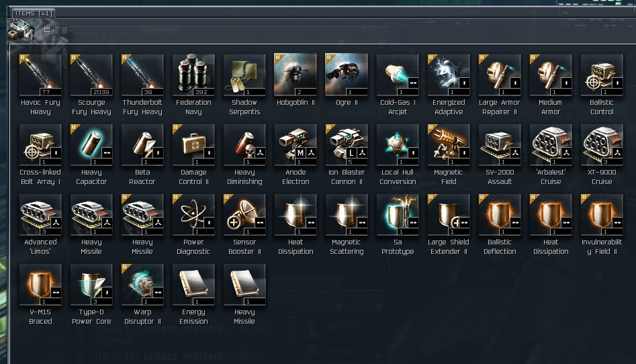The height and width of the screenshot is (364, 636).
Task: Select the Thunderbolt Fury Heavy missile stack
Action: [142, 75]
